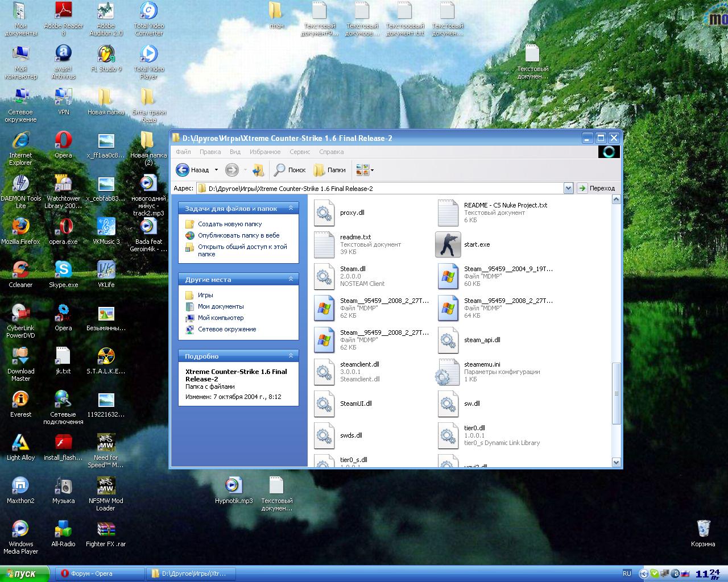Click 'Создать новую папку' link

[229, 224]
